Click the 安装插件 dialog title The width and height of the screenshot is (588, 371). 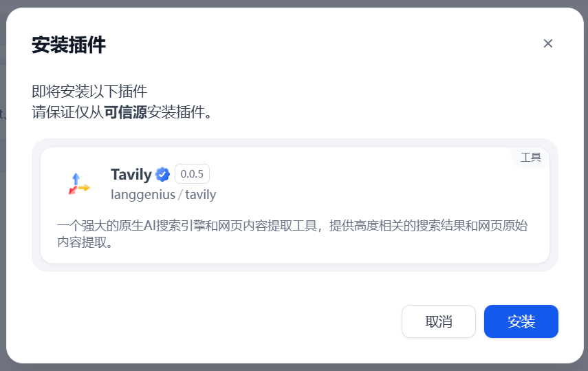[69, 46]
